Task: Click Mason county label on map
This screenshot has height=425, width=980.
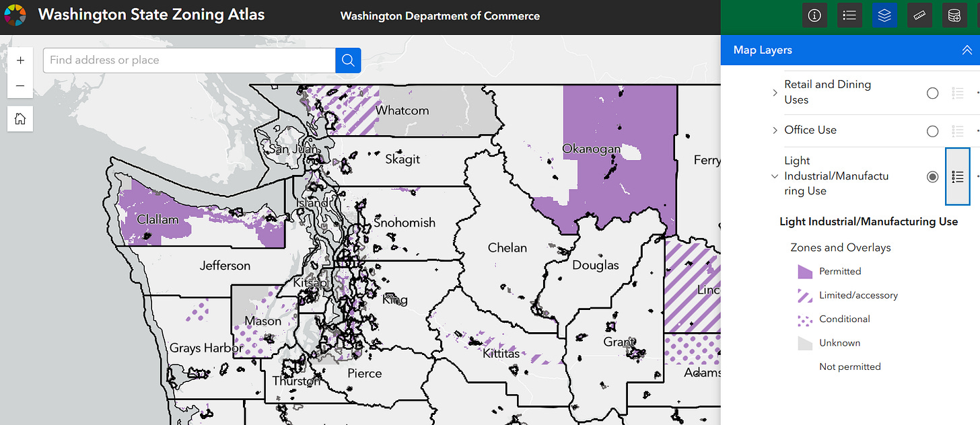Action: click(263, 321)
